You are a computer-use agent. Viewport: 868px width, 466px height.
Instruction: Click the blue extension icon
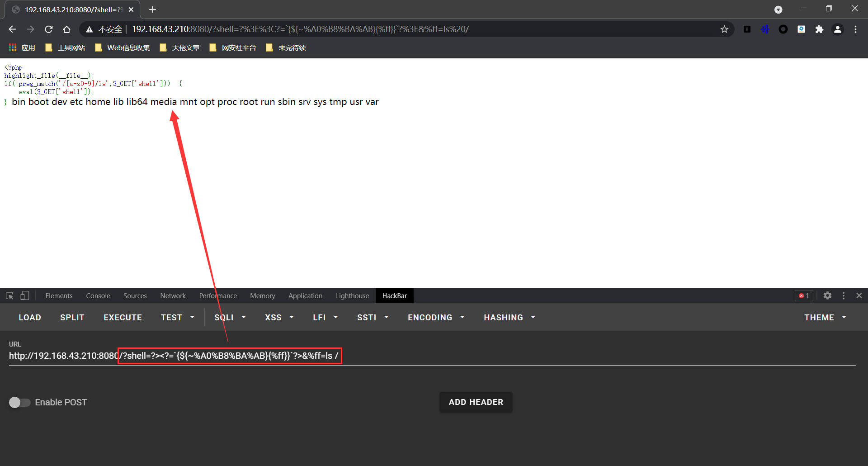pyautogui.click(x=765, y=29)
